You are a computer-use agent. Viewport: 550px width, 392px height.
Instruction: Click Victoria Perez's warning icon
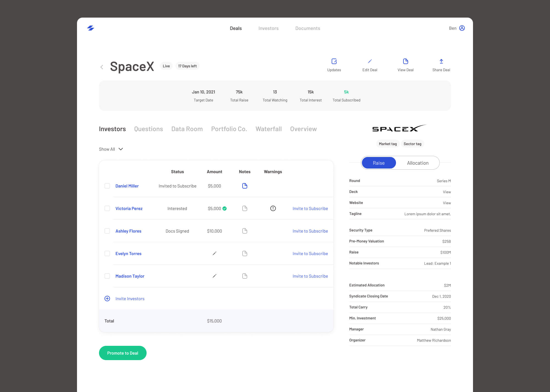coord(273,208)
